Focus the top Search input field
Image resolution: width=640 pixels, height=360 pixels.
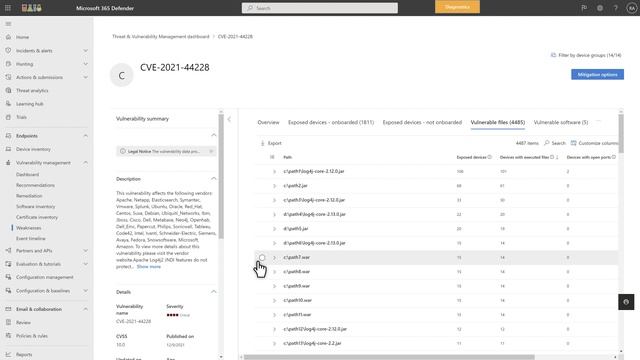[320, 8]
